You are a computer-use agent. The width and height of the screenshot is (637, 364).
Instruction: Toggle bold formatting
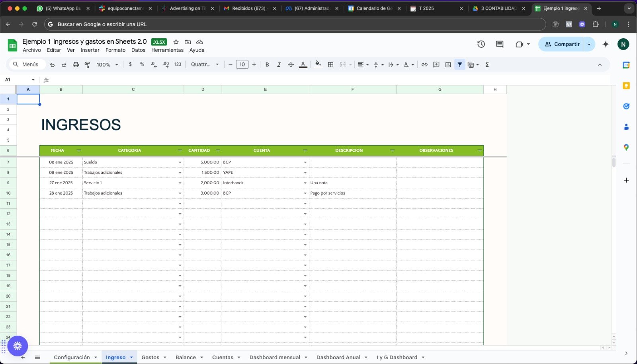(x=267, y=64)
